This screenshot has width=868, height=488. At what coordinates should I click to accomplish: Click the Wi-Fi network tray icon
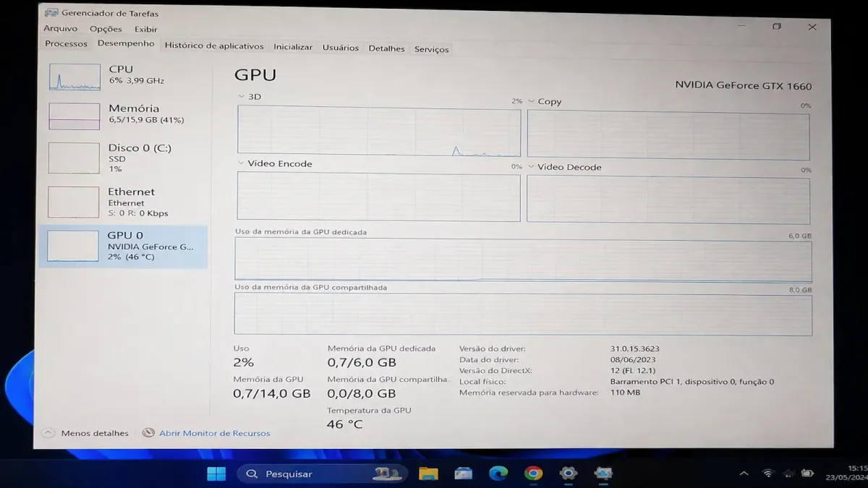pyautogui.click(x=767, y=474)
